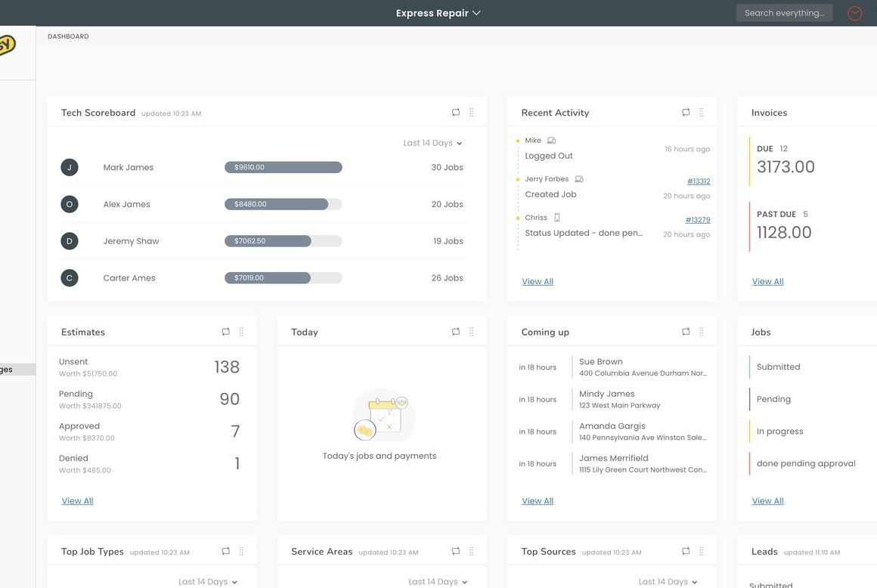Click the Search everything field
This screenshot has height=588, width=877.
(784, 13)
